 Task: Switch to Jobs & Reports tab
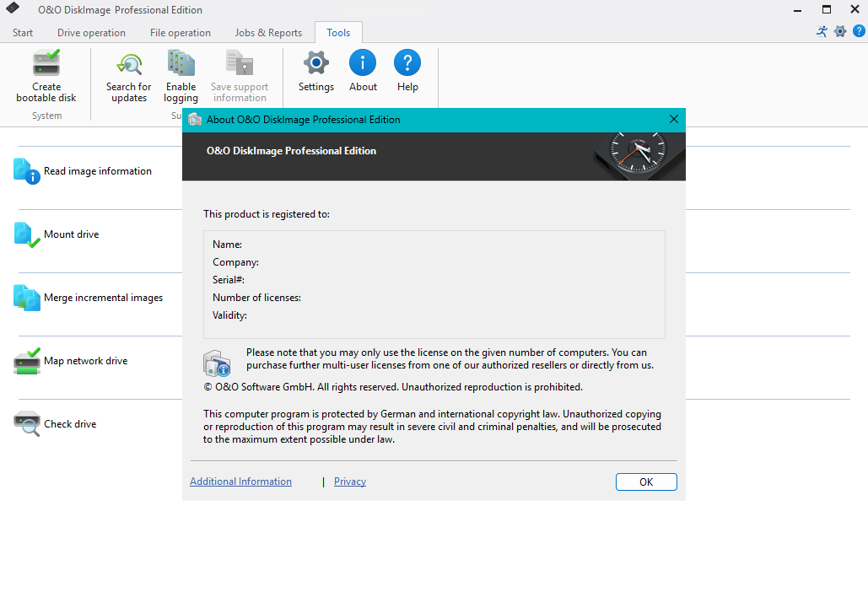pyautogui.click(x=268, y=33)
